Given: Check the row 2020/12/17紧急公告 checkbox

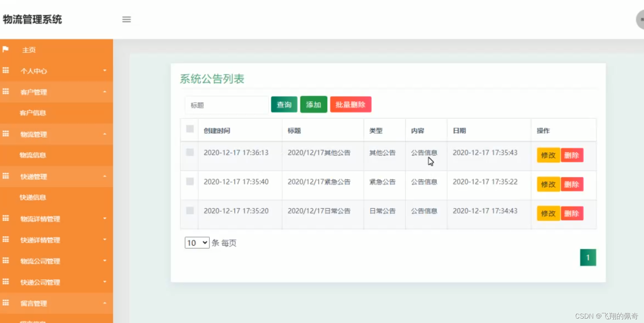Looking at the screenshot, I should tap(190, 181).
